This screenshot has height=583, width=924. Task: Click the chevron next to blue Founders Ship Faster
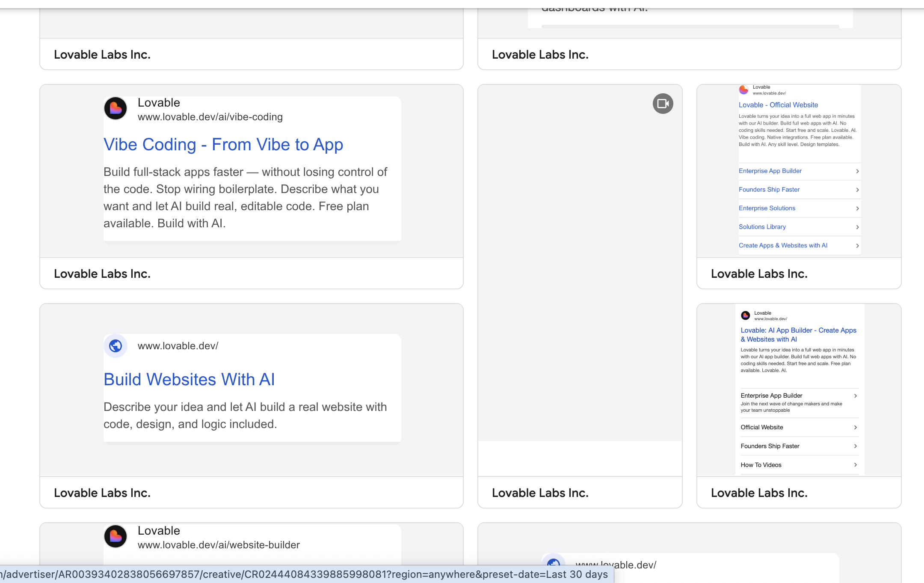tap(857, 190)
